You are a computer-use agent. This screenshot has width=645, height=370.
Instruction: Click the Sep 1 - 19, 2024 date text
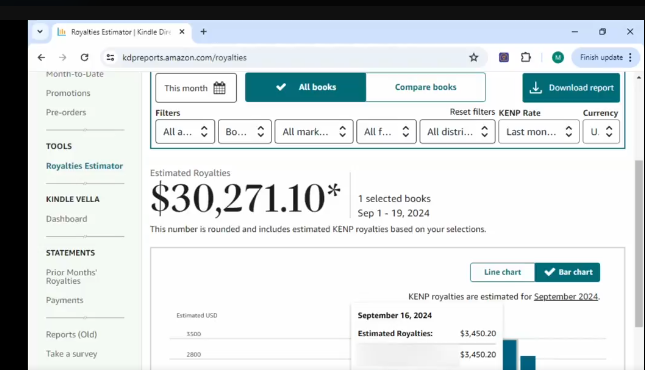[393, 213]
